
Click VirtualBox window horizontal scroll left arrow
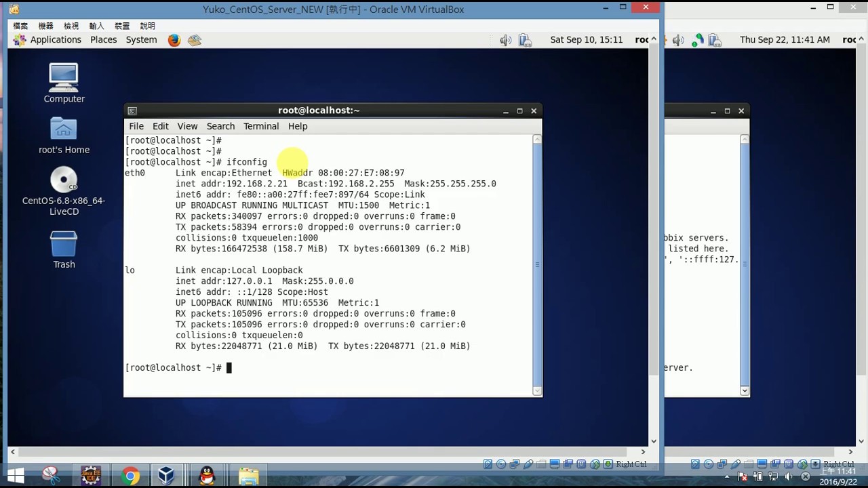tap(12, 451)
